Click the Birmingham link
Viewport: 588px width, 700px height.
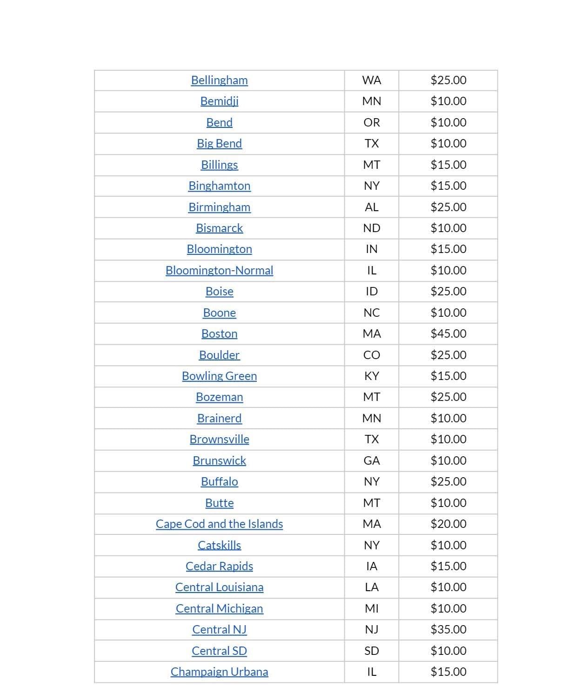click(x=219, y=207)
